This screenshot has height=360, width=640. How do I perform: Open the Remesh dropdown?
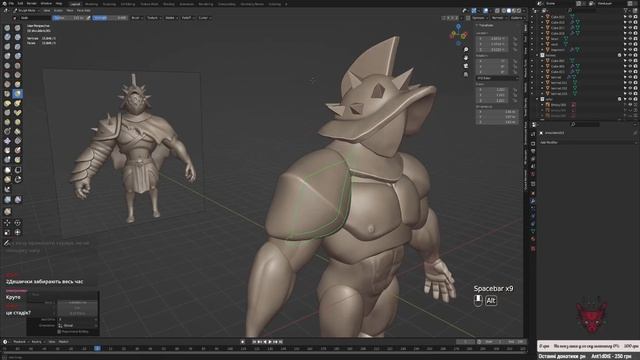pos(499,18)
